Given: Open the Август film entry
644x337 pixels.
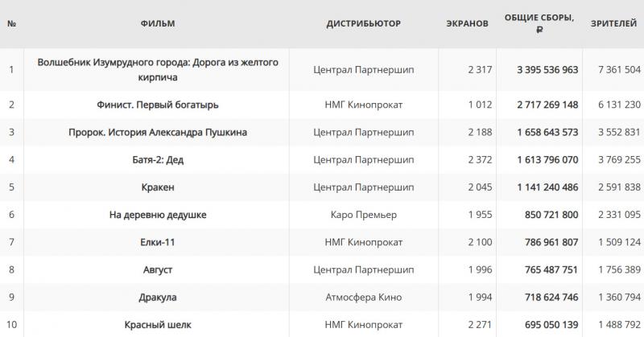Looking at the screenshot, I should click(x=158, y=269).
